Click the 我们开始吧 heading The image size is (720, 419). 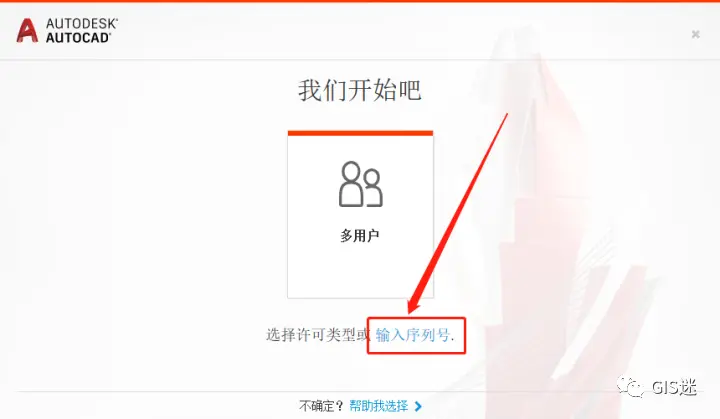point(360,90)
